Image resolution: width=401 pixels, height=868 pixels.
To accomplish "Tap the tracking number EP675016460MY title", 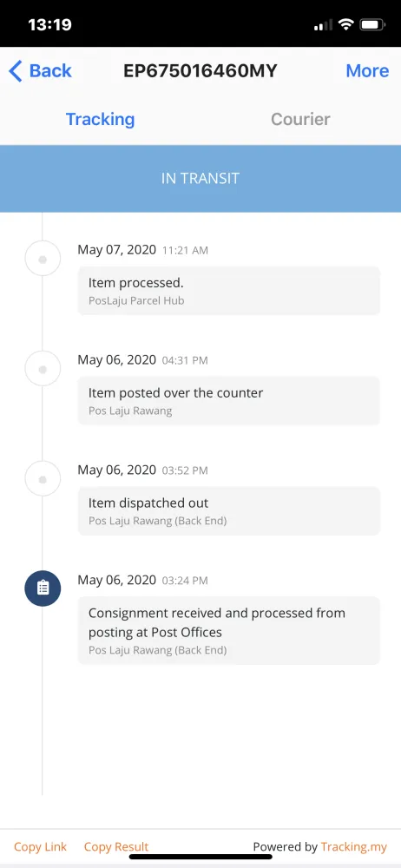I will point(200,71).
